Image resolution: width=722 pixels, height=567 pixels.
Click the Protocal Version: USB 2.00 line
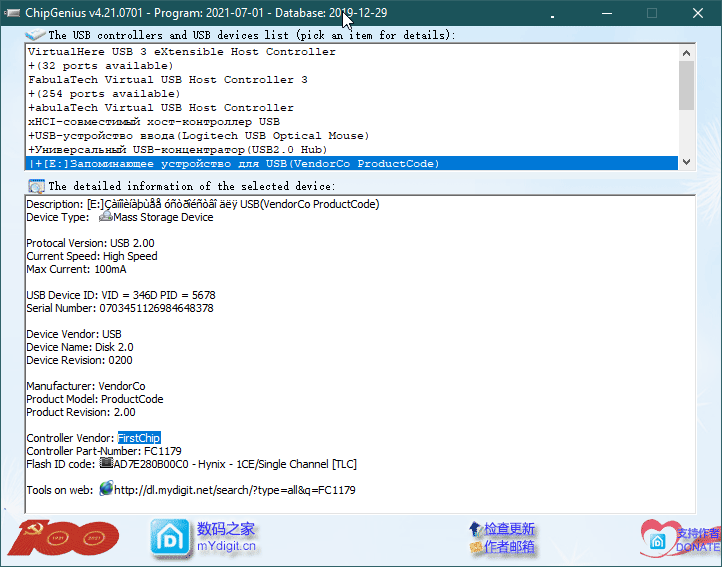[x=90, y=243]
